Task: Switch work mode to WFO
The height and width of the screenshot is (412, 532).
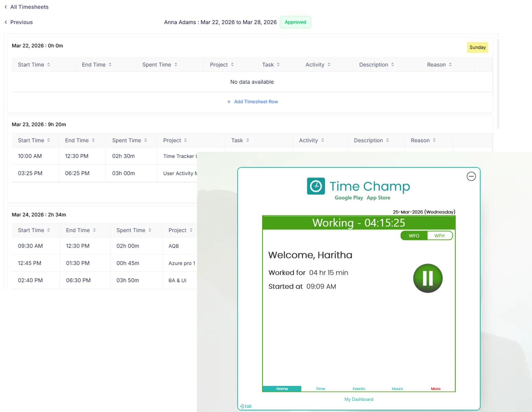Action: tap(414, 236)
